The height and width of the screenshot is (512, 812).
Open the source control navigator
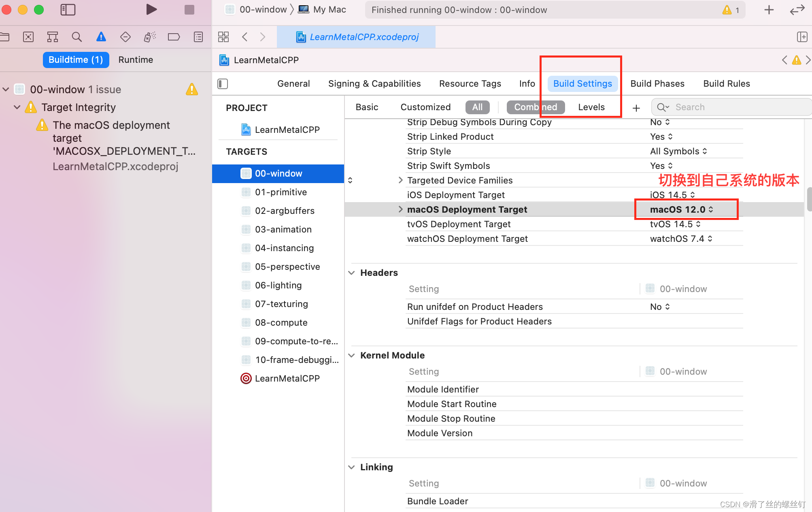point(28,37)
